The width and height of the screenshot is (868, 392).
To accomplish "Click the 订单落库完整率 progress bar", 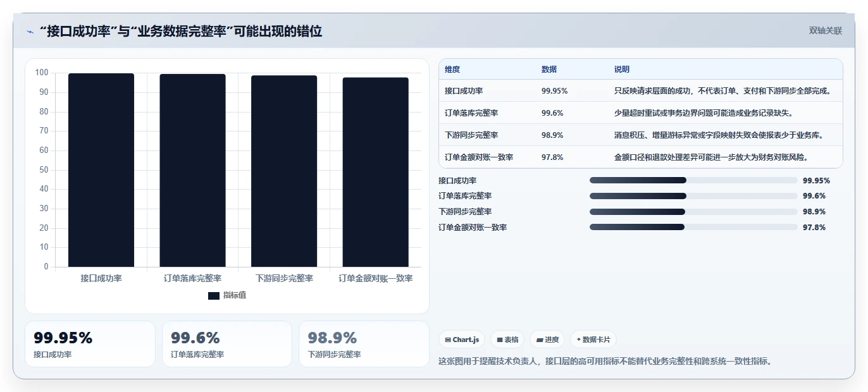I will point(693,196).
